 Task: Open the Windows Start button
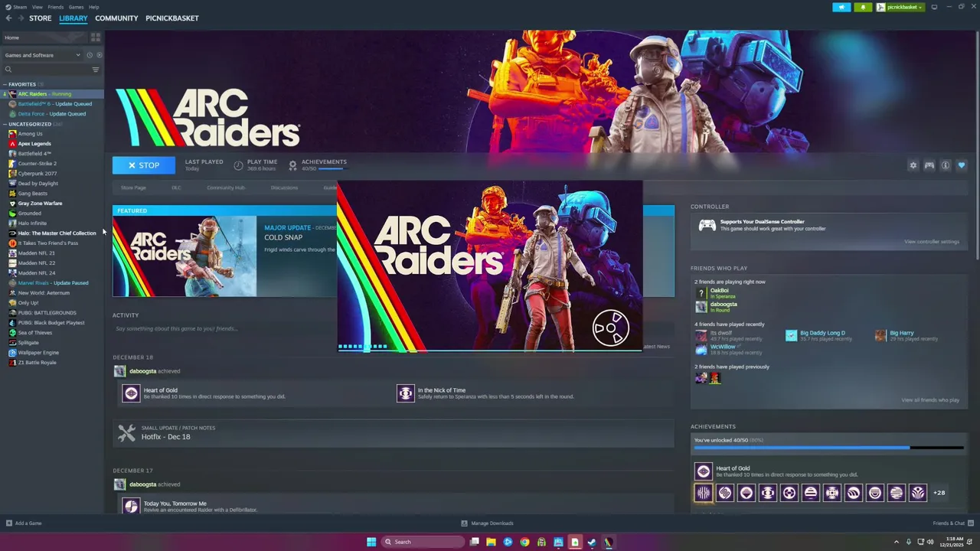(371, 542)
